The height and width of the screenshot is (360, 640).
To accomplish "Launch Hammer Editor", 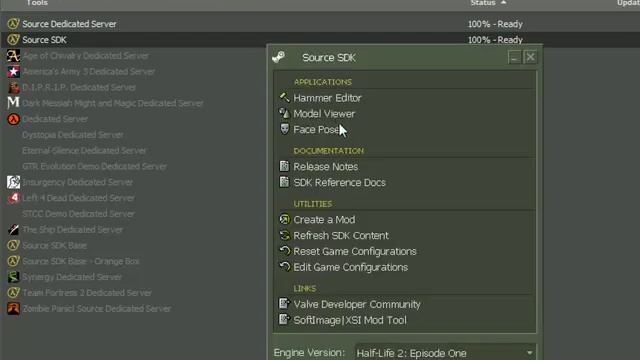I will point(327,98).
